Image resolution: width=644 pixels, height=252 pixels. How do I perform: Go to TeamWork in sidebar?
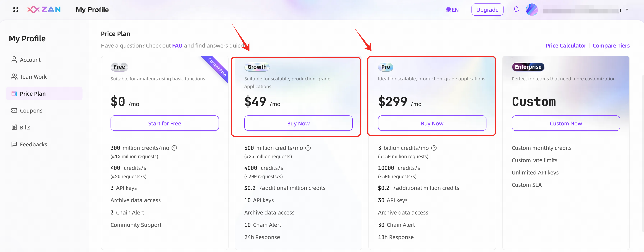click(33, 77)
